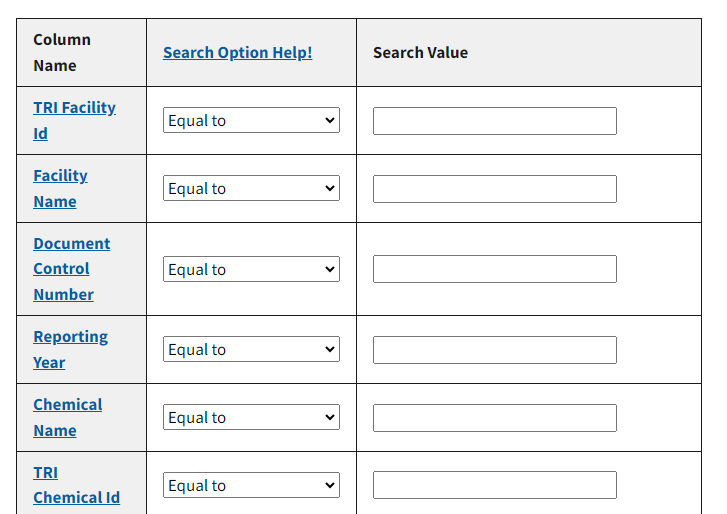
Task: Expand the TRI Facility Id search option dropdown
Action: 251,121
